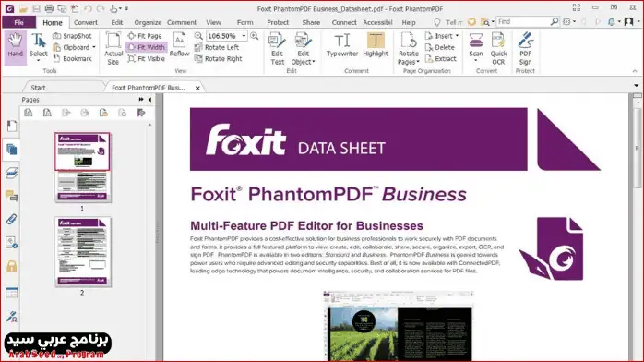Open the Digital Signatures panel icon
The height and width of the screenshot is (362, 644).
(x=11, y=317)
